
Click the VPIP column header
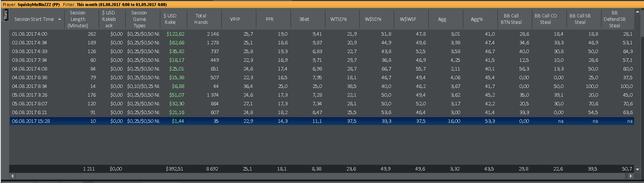[235, 19]
